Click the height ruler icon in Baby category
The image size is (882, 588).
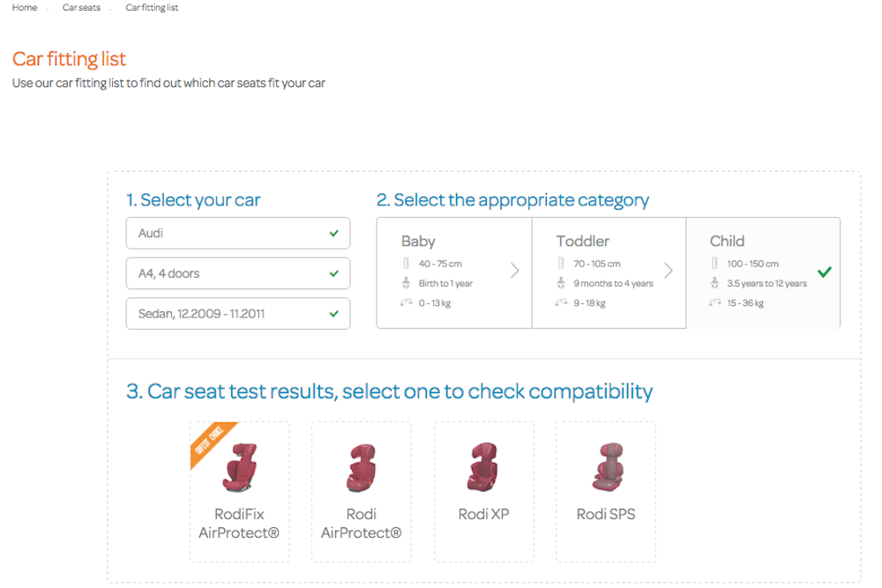(x=406, y=263)
